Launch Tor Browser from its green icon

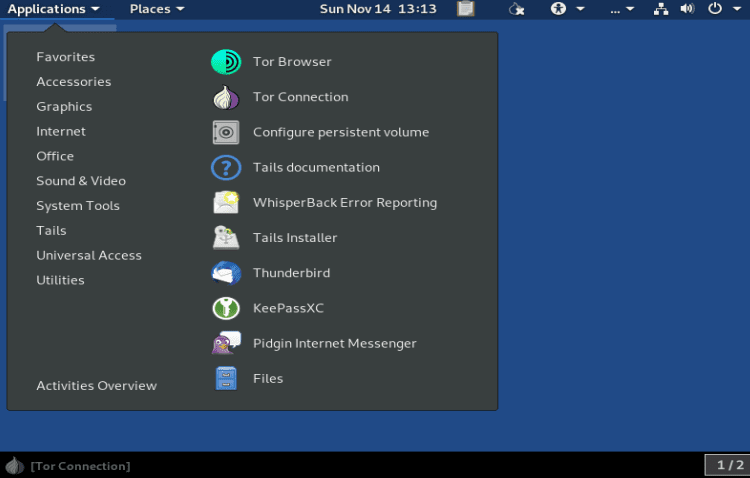click(226, 62)
